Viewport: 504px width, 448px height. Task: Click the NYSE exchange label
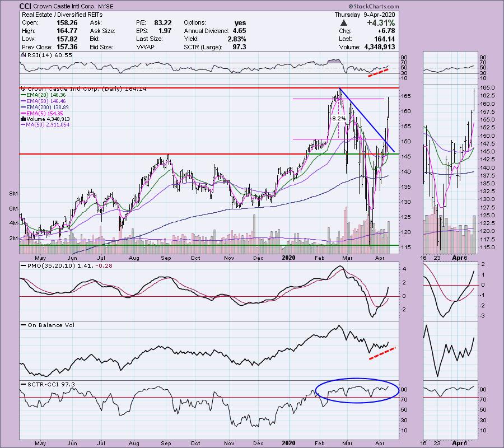coord(105,6)
